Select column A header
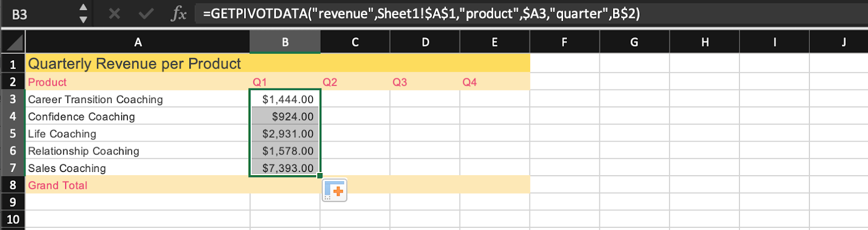868x230 pixels. [138, 42]
